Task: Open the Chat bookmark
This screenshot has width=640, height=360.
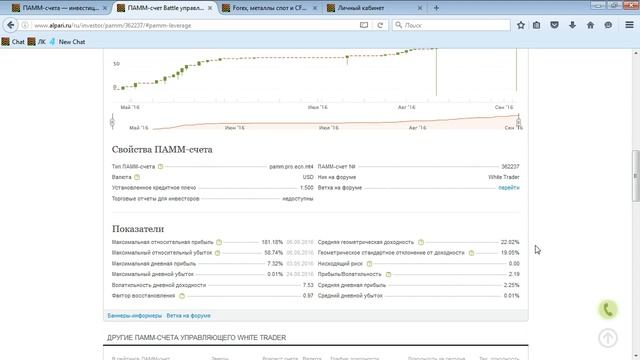Action: point(13,42)
